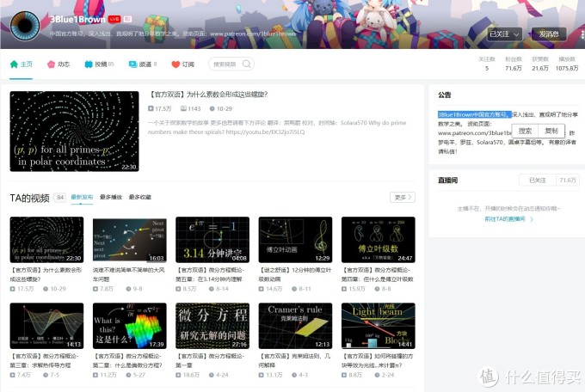The width and height of the screenshot is (585, 392).
Task: Open the featured video title about prime spirals
Action: 208,95
